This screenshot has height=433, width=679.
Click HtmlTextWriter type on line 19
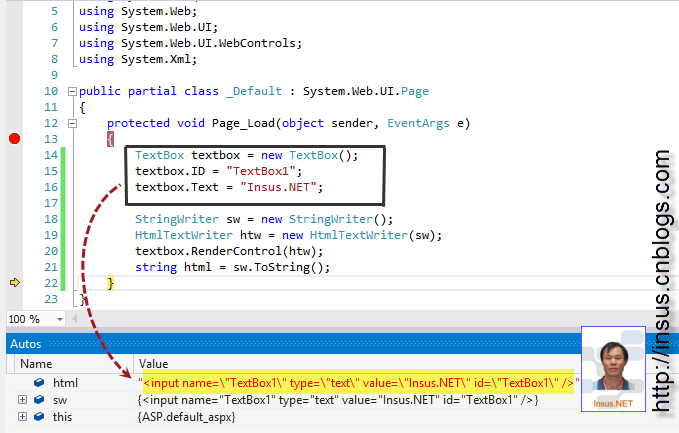click(184, 236)
